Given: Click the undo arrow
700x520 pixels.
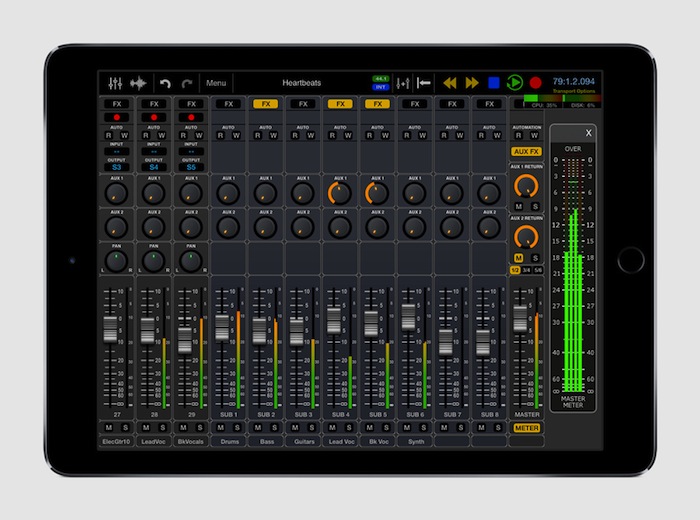Looking at the screenshot, I should tap(165, 83).
